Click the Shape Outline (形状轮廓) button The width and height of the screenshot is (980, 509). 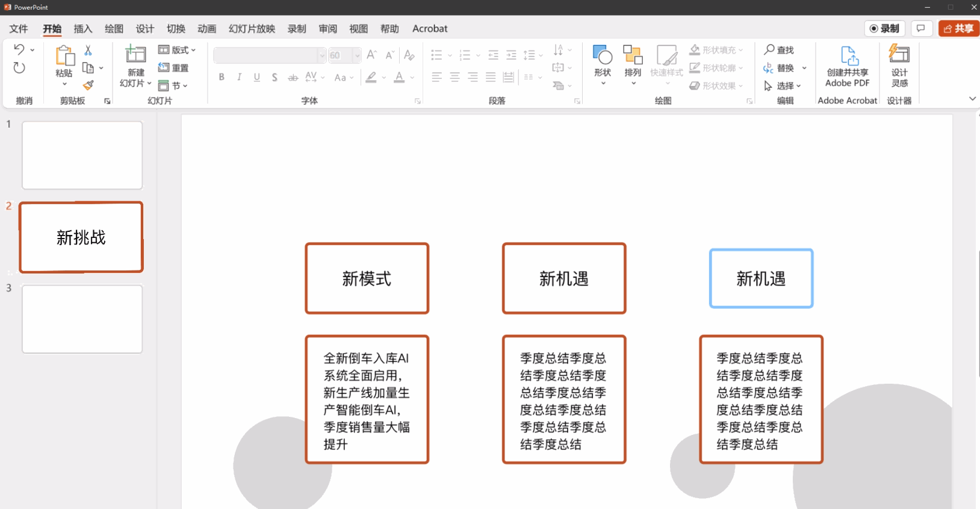click(716, 68)
